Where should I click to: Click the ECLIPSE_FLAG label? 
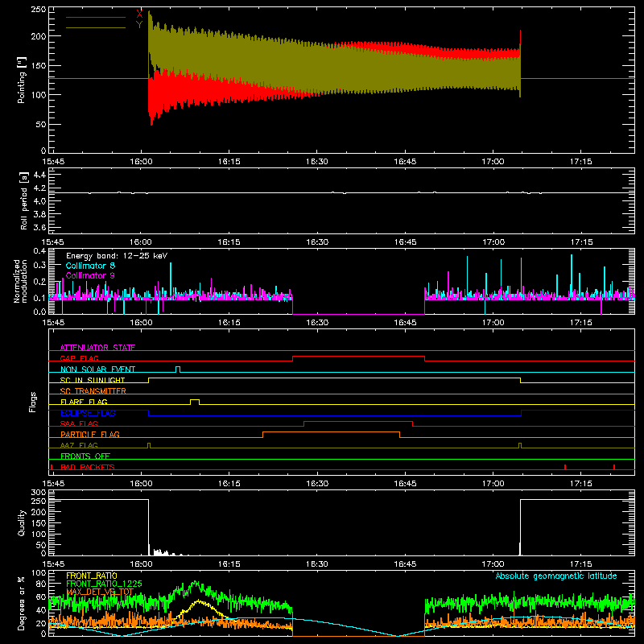click(x=88, y=413)
